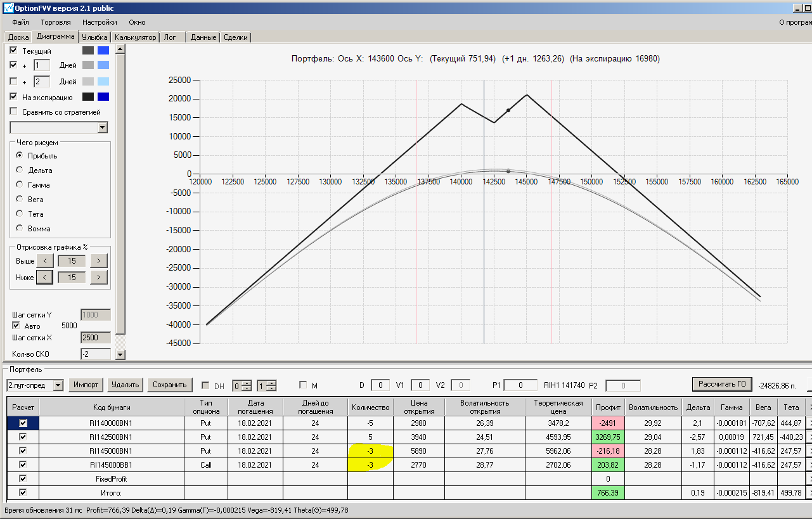
Task: Click the Выше decrease arrow button
Action: pyautogui.click(x=45, y=260)
